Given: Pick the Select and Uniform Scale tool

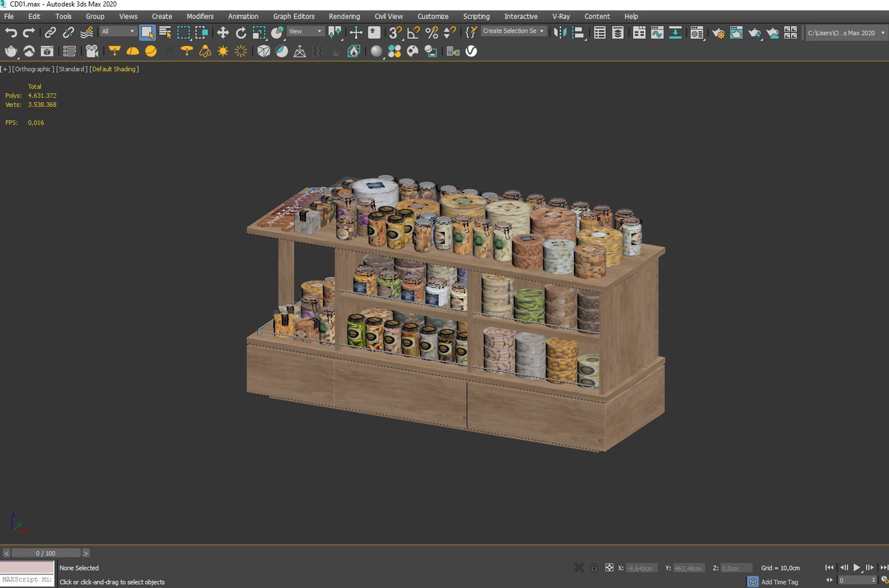Looking at the screenshot, I should 259,33.
